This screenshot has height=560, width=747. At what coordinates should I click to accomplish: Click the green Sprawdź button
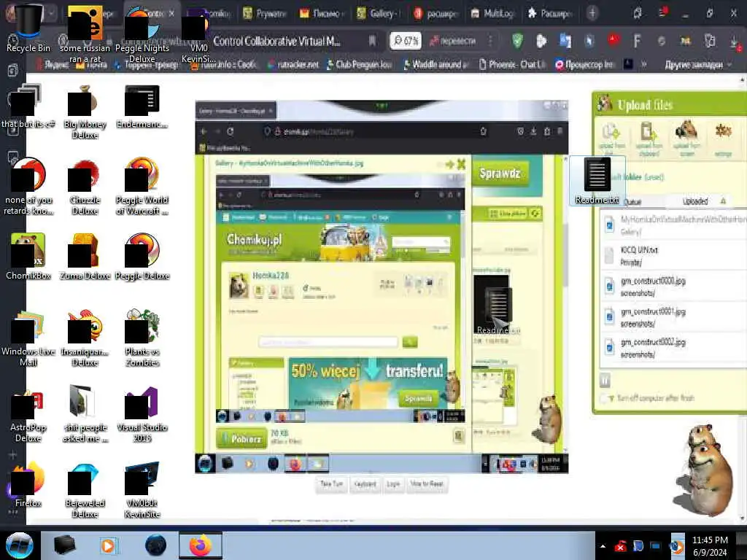(x=500, y=174)
